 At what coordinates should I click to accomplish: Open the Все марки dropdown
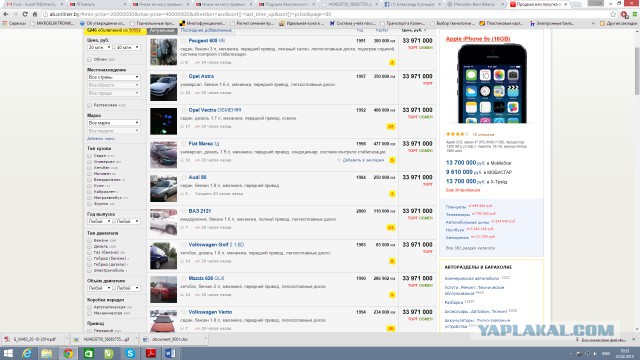(113, 123)
